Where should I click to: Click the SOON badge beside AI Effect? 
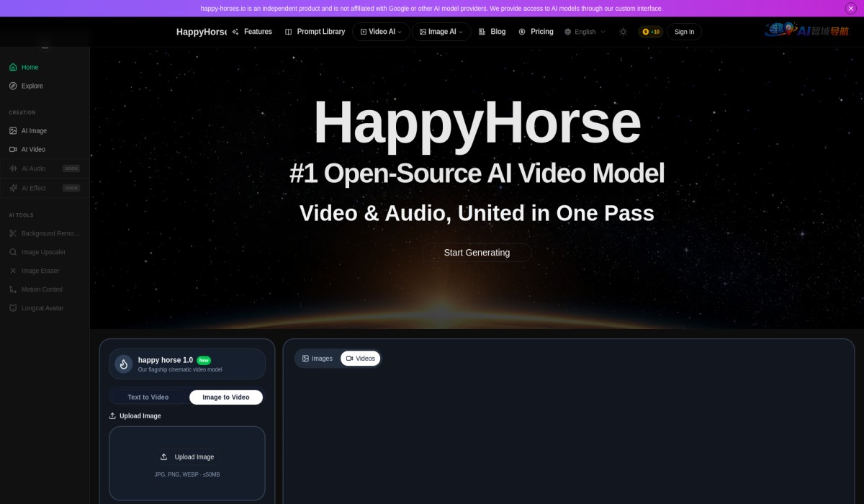coord(71,188)
